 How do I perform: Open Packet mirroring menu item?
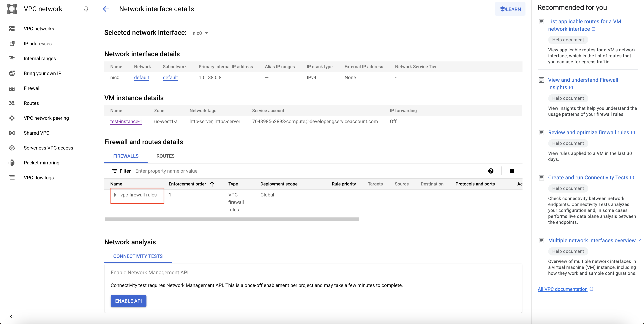click(42, 163)
